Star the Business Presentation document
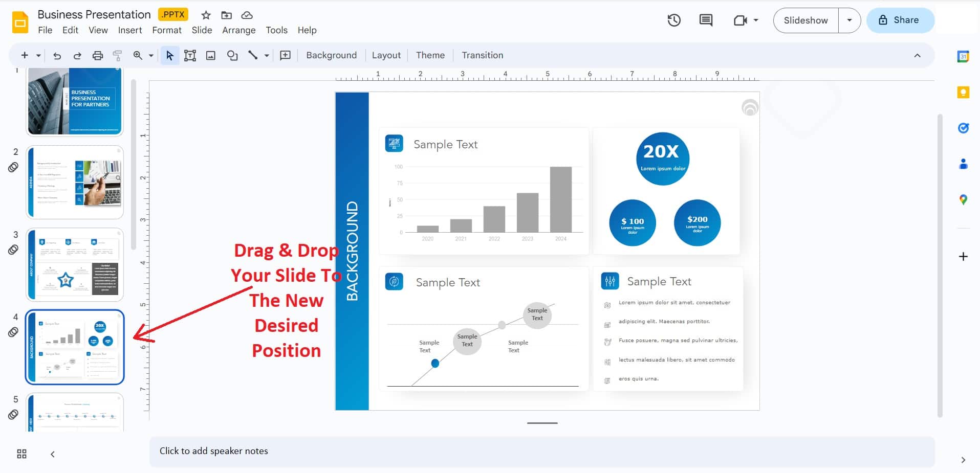This screenshot has height=473, width=980. click(x=205, y=15)
